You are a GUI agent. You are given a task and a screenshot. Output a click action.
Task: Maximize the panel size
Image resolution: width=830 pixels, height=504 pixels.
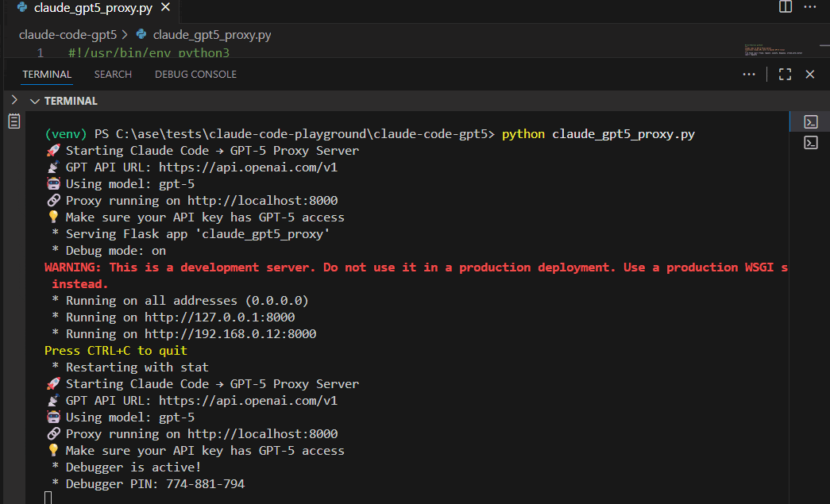coord(785,75)
